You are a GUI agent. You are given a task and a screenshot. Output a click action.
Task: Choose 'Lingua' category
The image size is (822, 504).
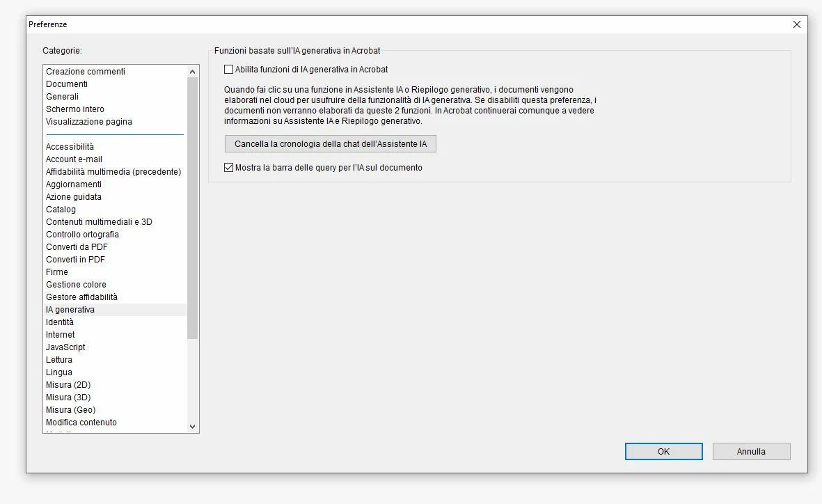[58, 372]
